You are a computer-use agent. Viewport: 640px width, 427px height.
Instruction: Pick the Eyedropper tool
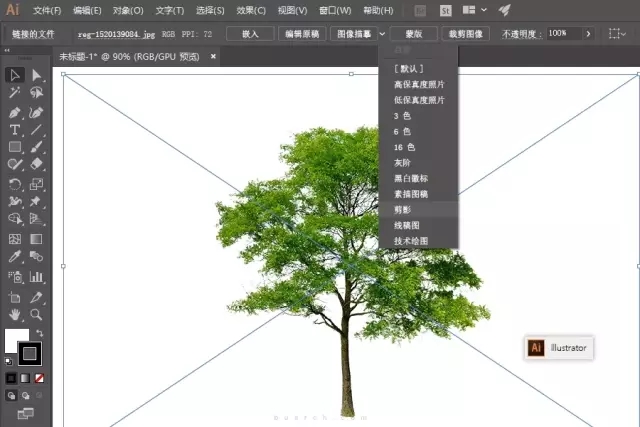[15, 258]
